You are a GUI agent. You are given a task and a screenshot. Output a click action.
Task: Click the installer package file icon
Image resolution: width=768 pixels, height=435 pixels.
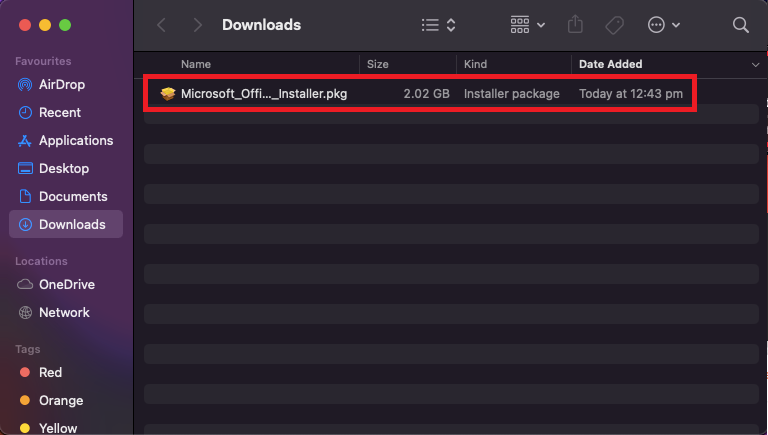(168, 94)
